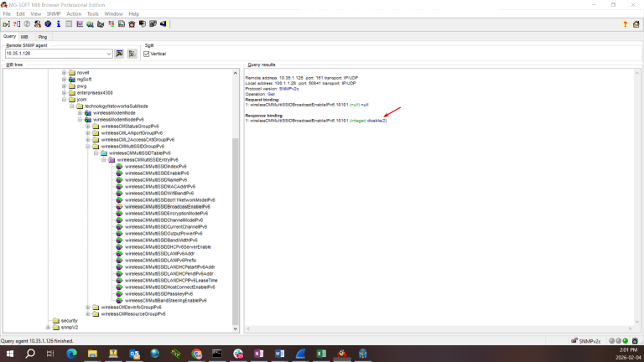
Task: Click the contact agent button beside address field
Action: click(x=119, y=54)
